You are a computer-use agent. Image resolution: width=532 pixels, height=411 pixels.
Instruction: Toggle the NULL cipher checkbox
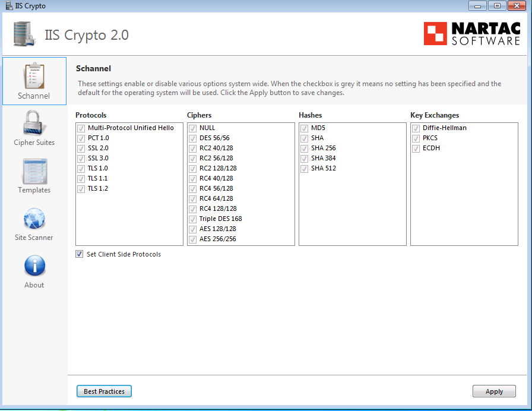coord(193,128)
